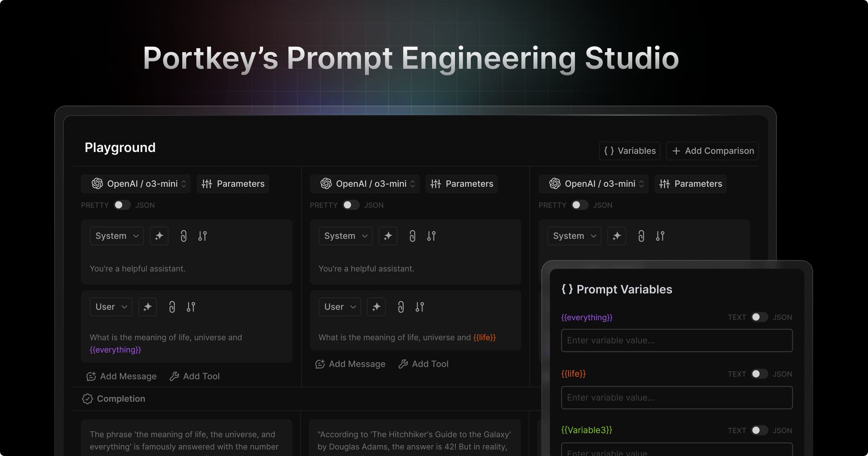The width and height of the screenshot is (868, 456).
Task: Click the Add Message icon in the middle column
Action: [x=320, y=364]
